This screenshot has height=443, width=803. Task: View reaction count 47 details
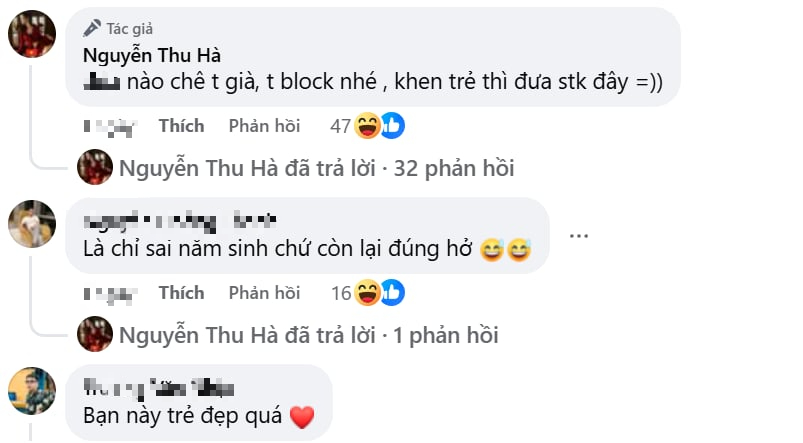[340, 126]
